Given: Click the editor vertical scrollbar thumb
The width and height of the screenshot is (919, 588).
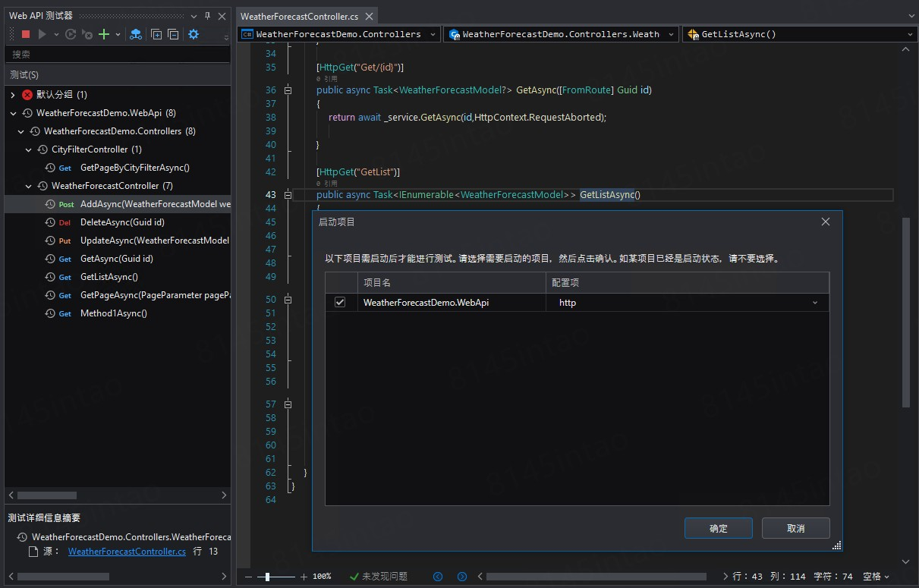Looking at the screenshot, I should (x=905, y=313).
